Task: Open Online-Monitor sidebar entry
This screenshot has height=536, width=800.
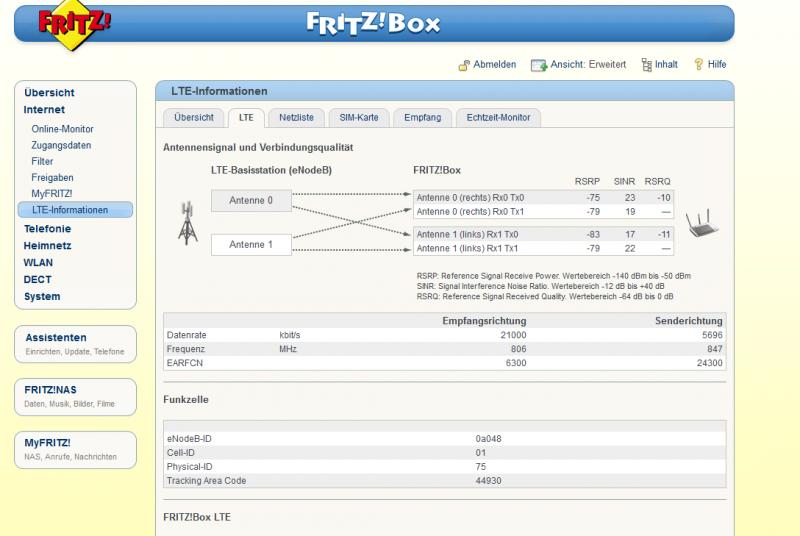Action: click(x=62, y=129)
